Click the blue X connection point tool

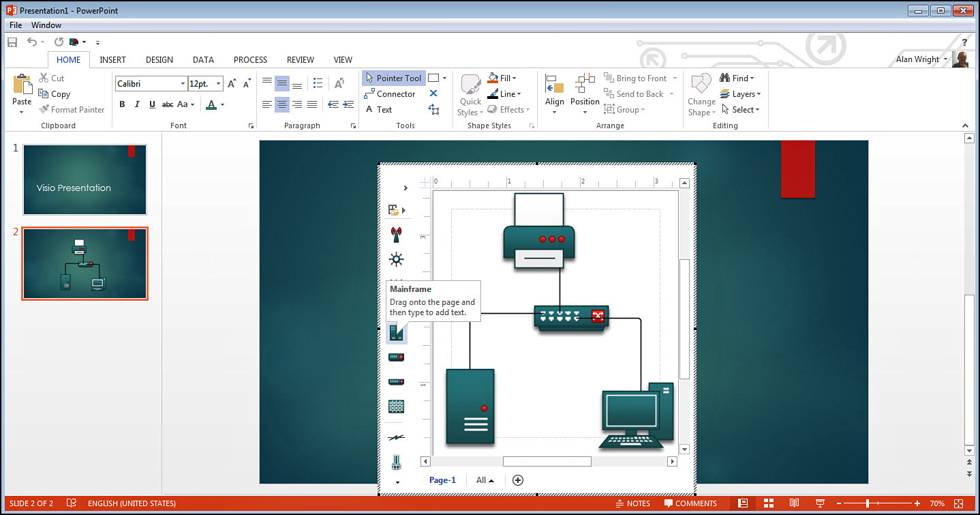coord(433,93)
